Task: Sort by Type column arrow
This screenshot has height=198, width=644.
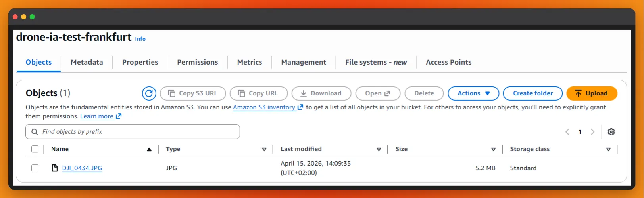Action: click(264, 149)
